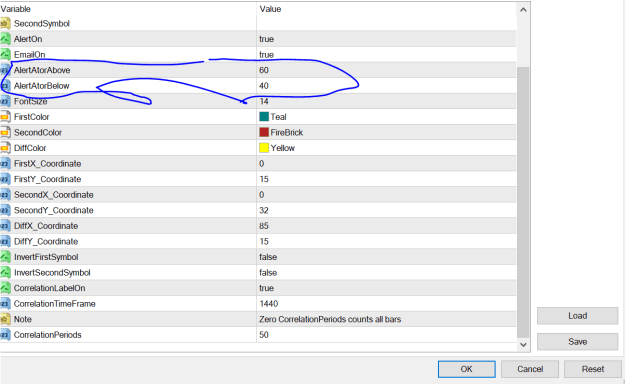625x384 pixels.
Task: Click the boolean icon beside InvertSecondSymbol
Action: (x=5, y=272)
